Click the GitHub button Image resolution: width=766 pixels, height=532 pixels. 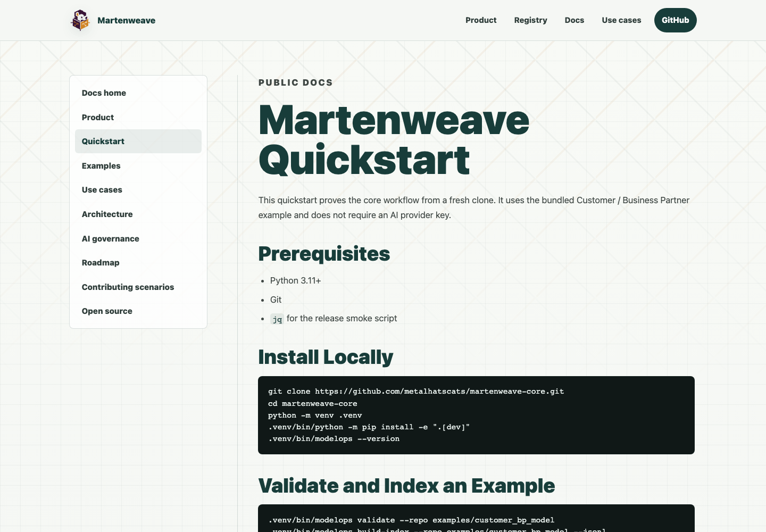click(x=676, y=20)
